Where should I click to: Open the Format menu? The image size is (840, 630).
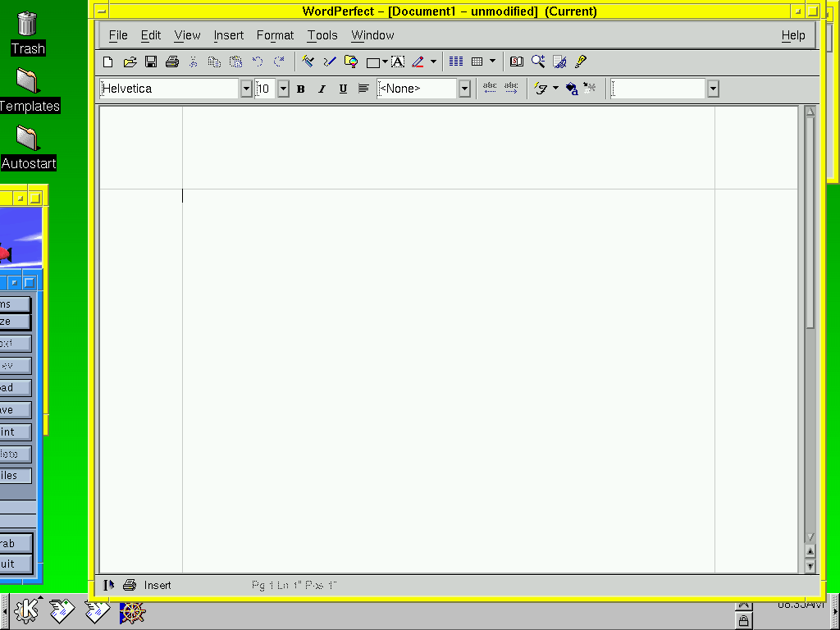(275, 35)
